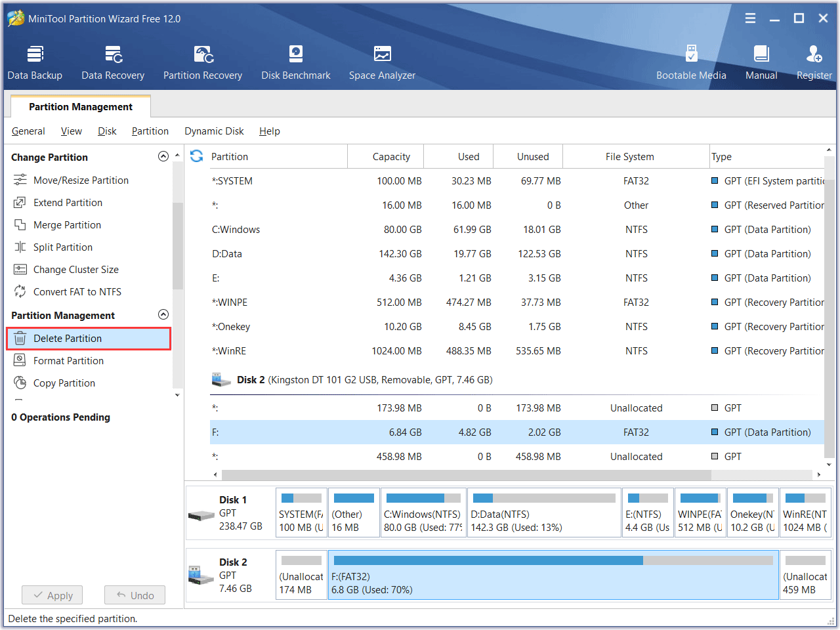Collapse Partition Management sidebar section
The width and height of the screenshot is (840, 630).
click(x=163, y=314)
